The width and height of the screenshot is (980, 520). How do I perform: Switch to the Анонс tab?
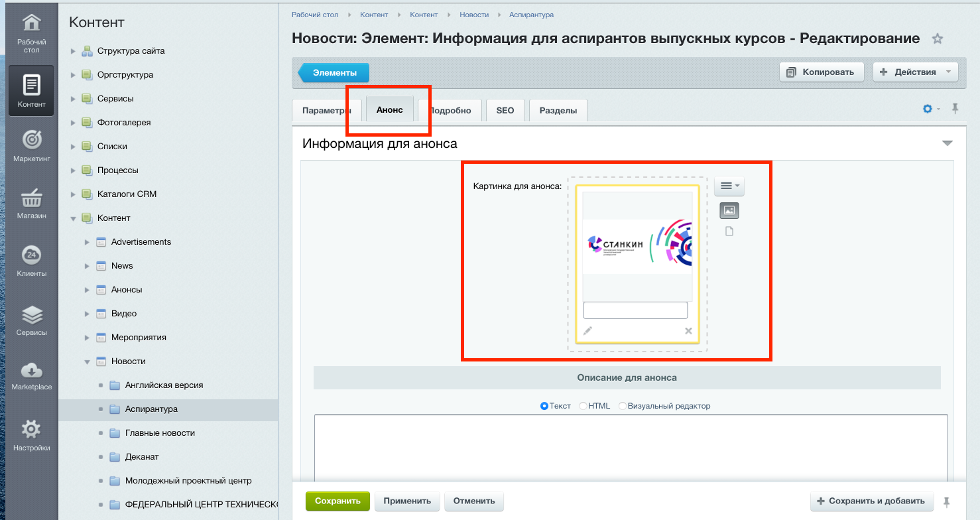390,109
